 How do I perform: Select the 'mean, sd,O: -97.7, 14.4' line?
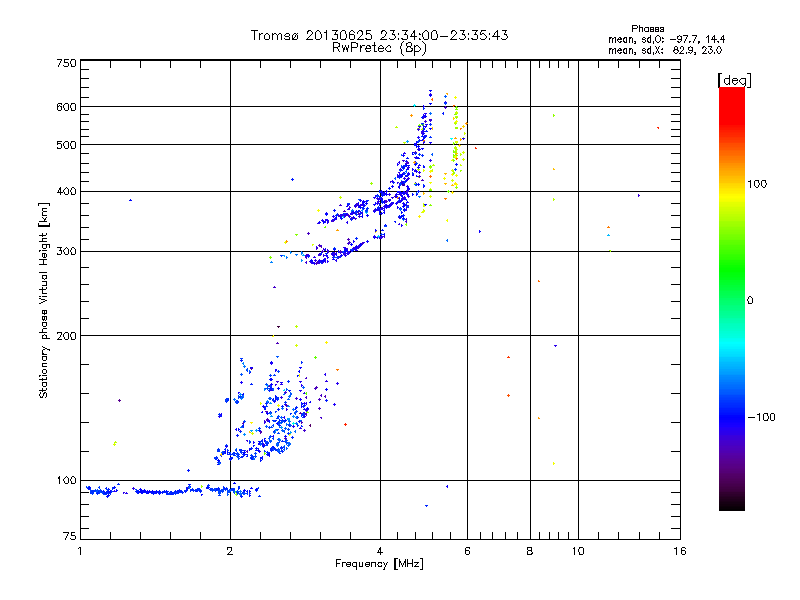[666, 39]
